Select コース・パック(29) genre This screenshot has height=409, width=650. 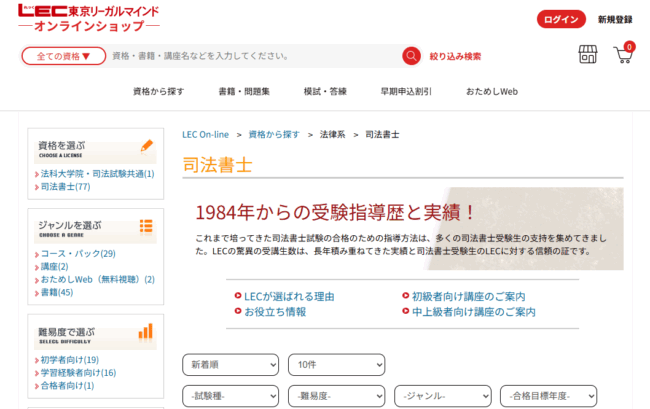[x=78, y=254]
